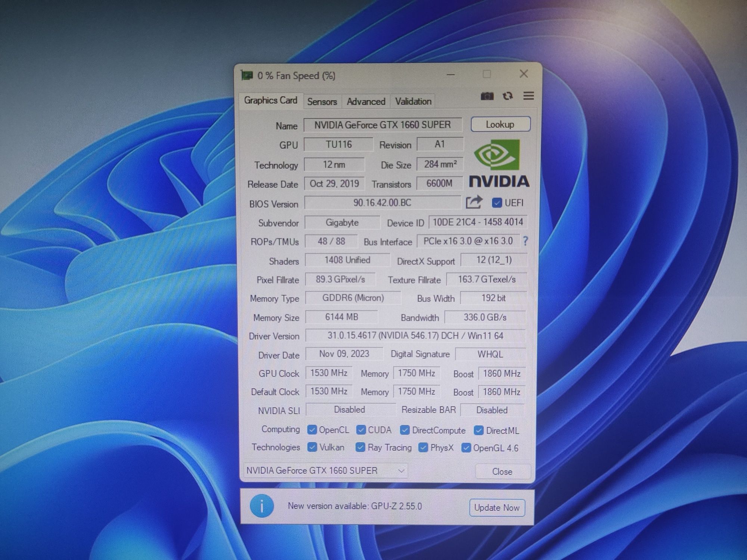The image size is (747, 560).
Task: Click the DirectX Support value 12 (12_1)
Action: coord(494,259)
